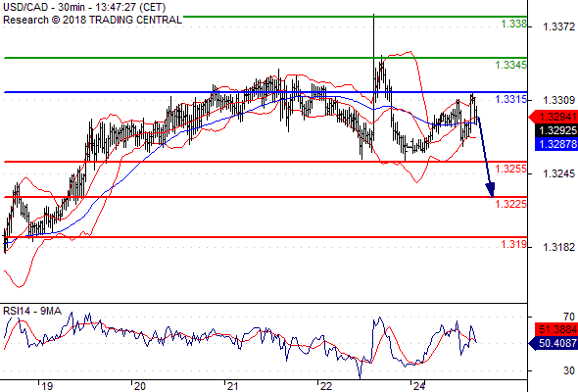578x392 pixels.
Task: Click the date marker 20 on time axis
Action: (140, 386)
